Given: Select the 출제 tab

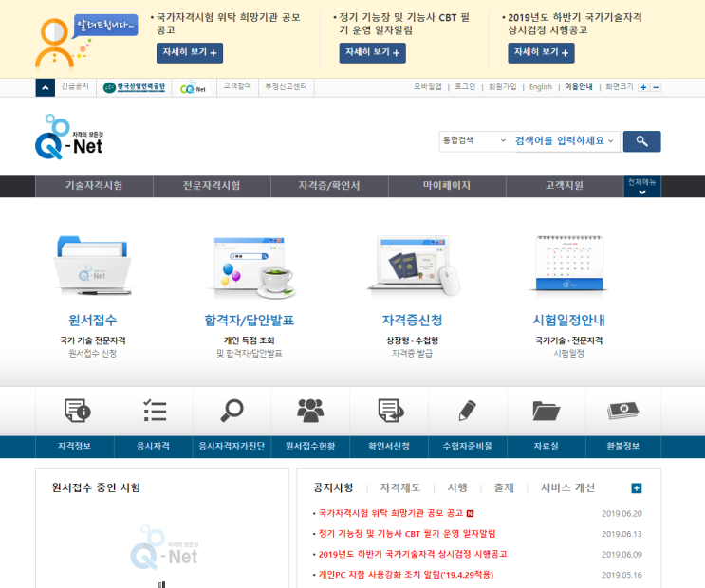Looking at the screenshot, I should point(504,487).
